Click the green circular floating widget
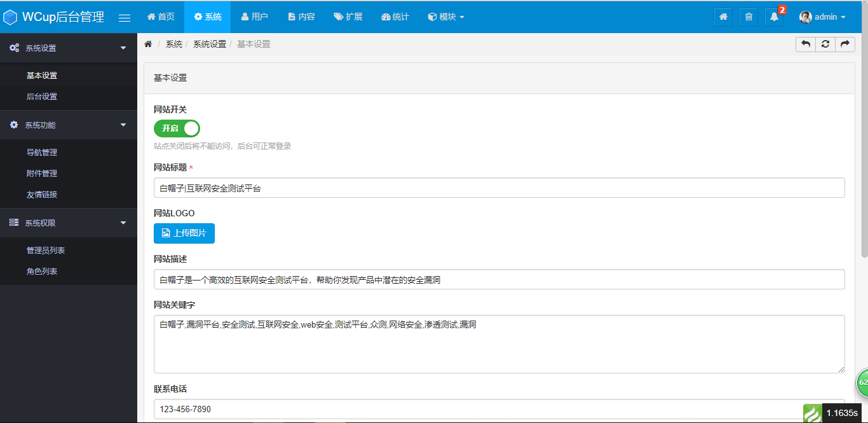 pyautogui.click(x=862, y=382)
